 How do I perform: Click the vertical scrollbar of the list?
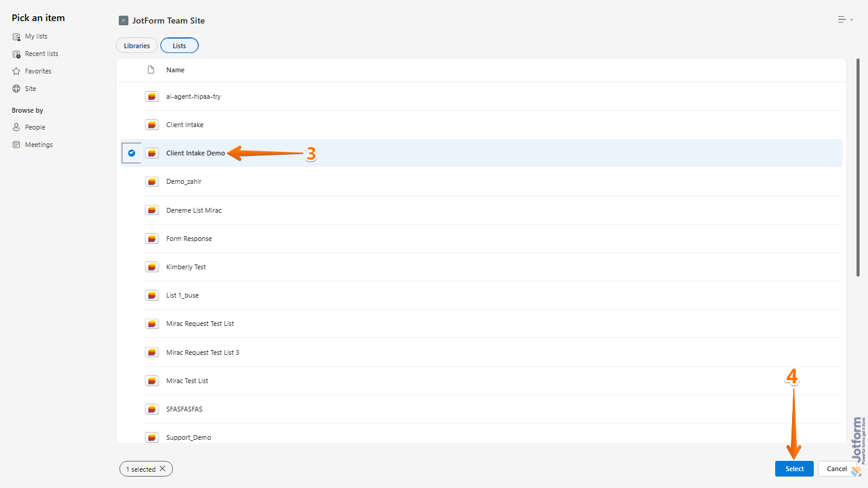click(x=858, y=168)
